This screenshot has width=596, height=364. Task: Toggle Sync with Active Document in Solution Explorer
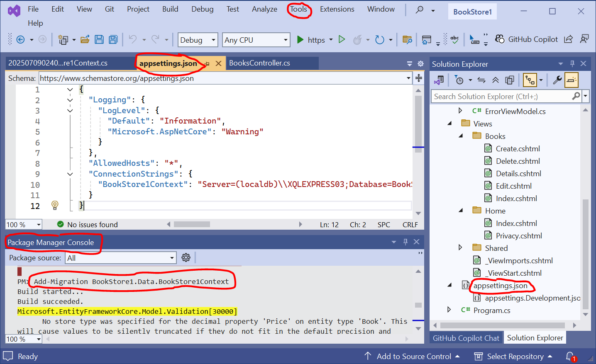pos(481,80)
